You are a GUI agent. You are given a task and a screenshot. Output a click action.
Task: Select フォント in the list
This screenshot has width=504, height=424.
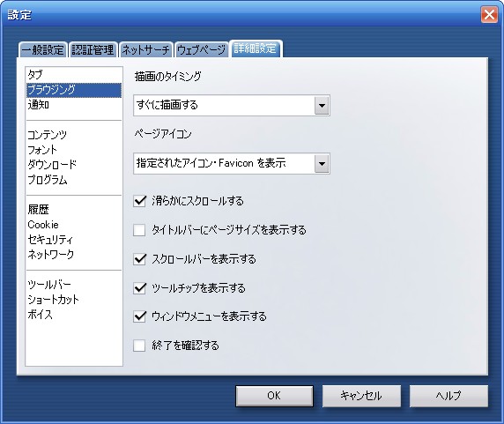pos(74,150)
